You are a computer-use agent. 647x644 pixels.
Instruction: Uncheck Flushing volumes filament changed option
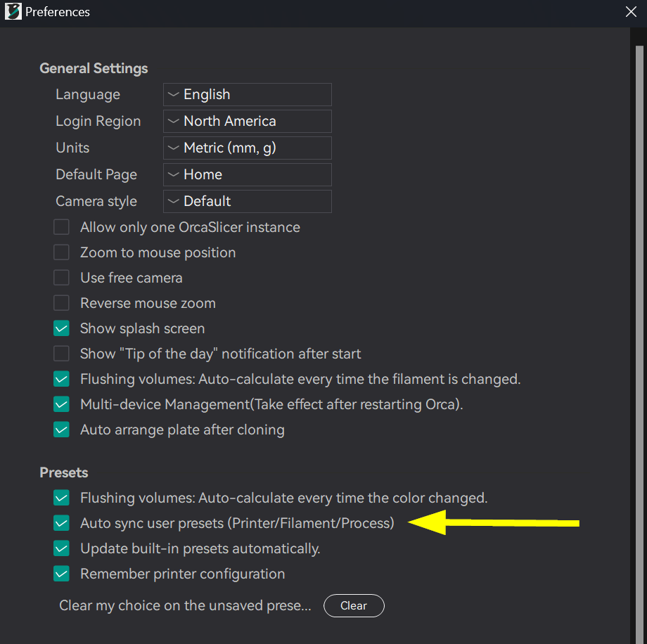click(61, 379)
